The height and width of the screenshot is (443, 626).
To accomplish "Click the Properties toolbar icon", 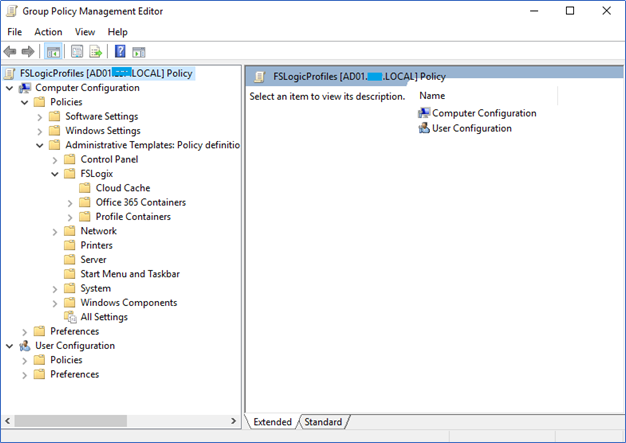I will pos(77,51).
